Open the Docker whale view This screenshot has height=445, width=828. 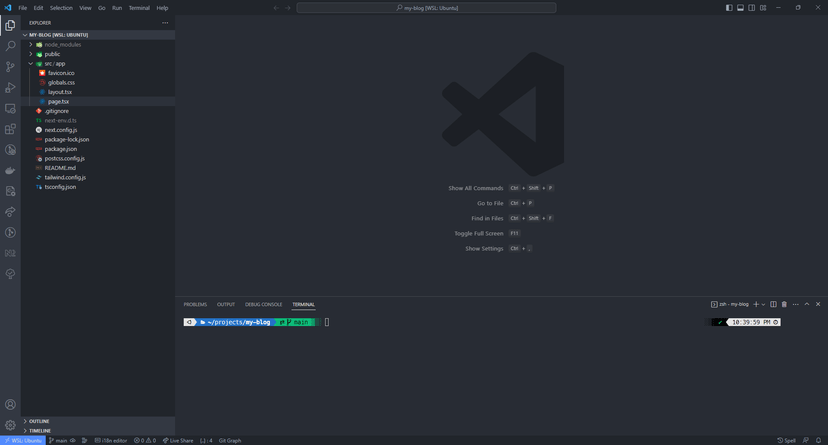click(10, 171)
